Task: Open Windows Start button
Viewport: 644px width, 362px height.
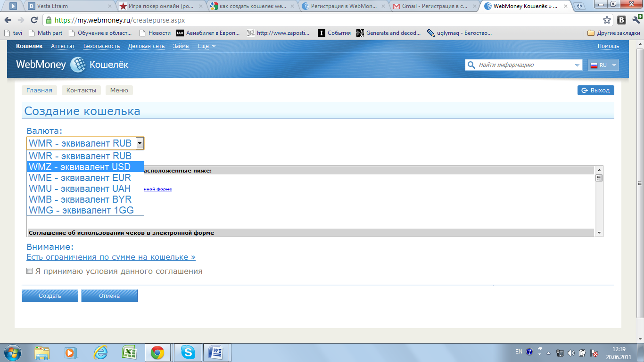Action: coord(12,353)
